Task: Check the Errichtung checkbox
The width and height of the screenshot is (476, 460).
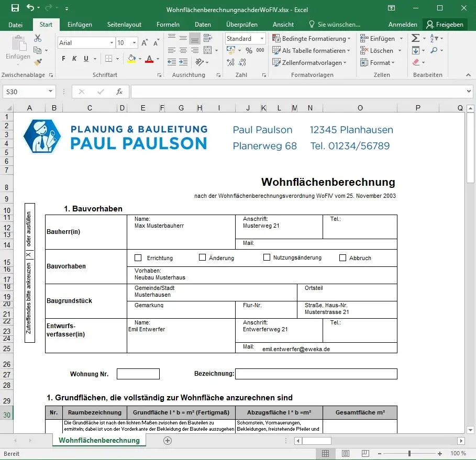Action: coord(138,257)
